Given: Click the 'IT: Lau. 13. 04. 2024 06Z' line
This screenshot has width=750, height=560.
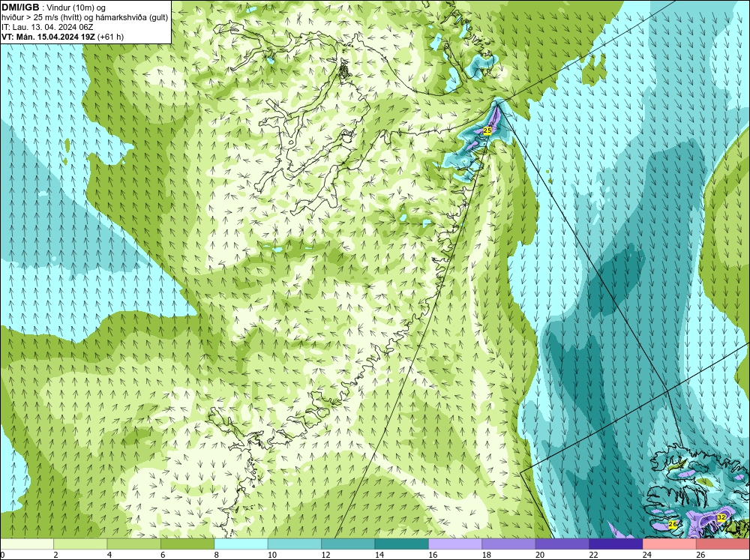Looking at the screenshot, I should (x=46, y=27).
